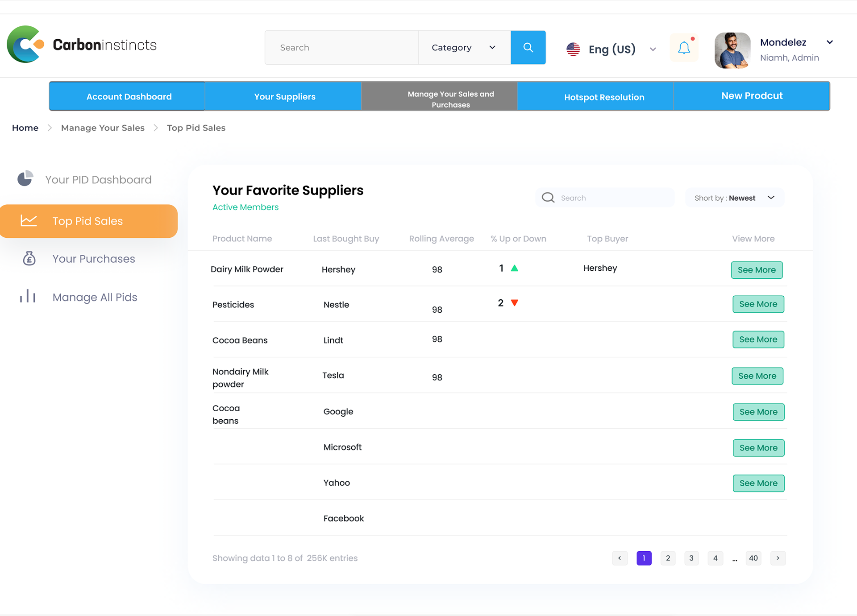This screenshot has width=857, height=616.
Task: Click the View More column header
Action: (x=753, y=239)
